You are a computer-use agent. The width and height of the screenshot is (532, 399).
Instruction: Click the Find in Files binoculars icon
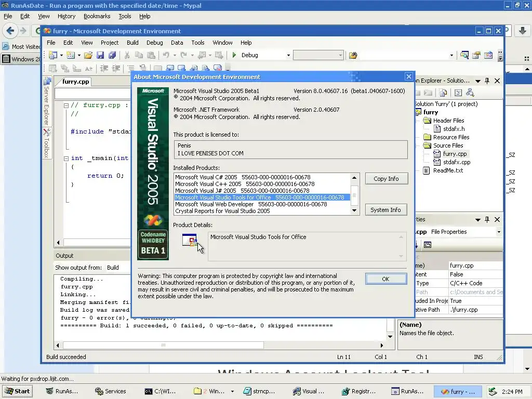(353, 55)
